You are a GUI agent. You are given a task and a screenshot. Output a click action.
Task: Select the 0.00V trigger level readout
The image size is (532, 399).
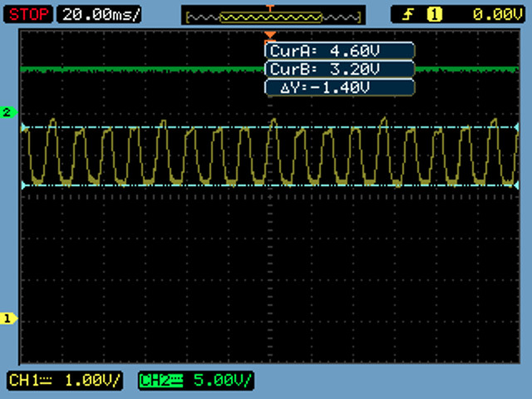pos(482,14)
